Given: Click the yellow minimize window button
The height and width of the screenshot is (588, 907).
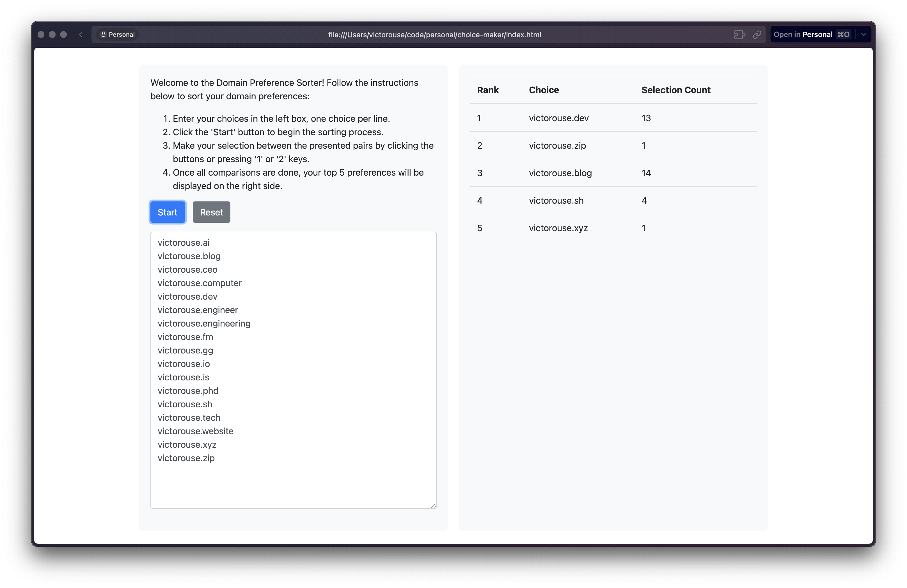Looking at the screenshot, I should (x=52, y=35).
